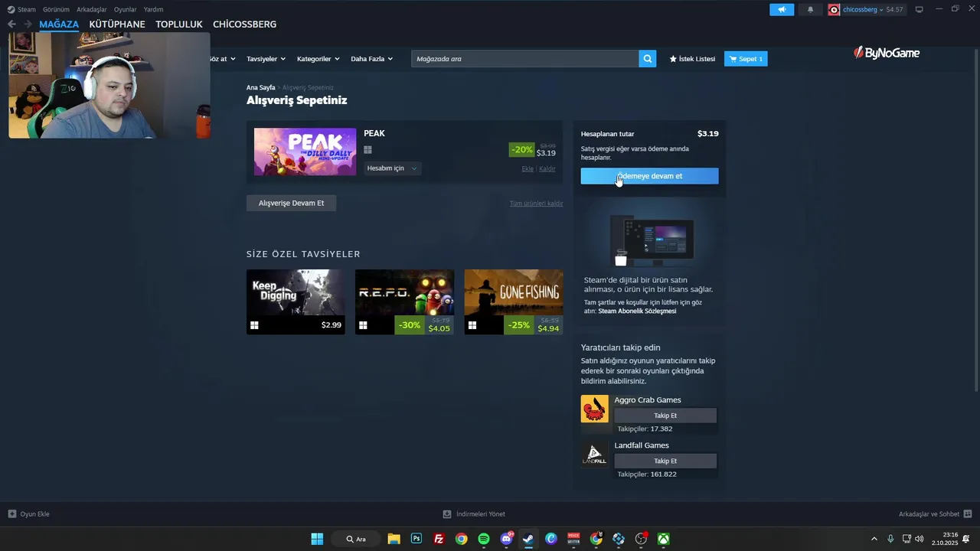
Task: Click Tüm ürünleri kaldır link
Action: pyautogui.click(x=536, y=204)
